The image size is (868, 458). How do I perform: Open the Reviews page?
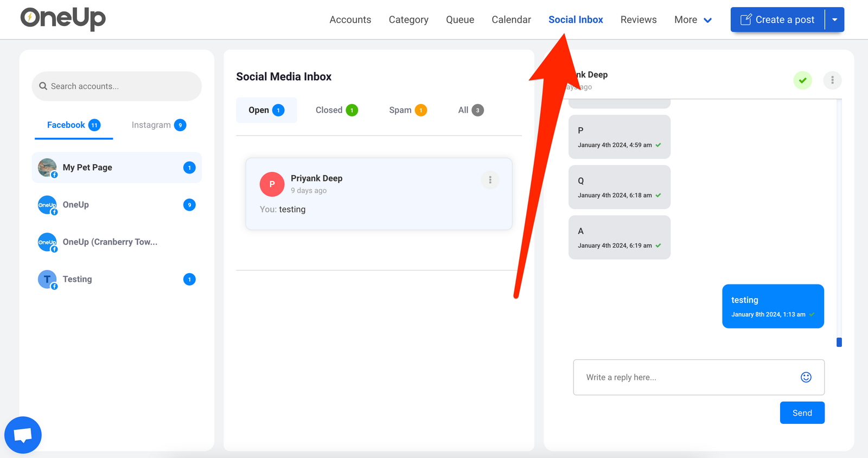(x=639, y=20)
